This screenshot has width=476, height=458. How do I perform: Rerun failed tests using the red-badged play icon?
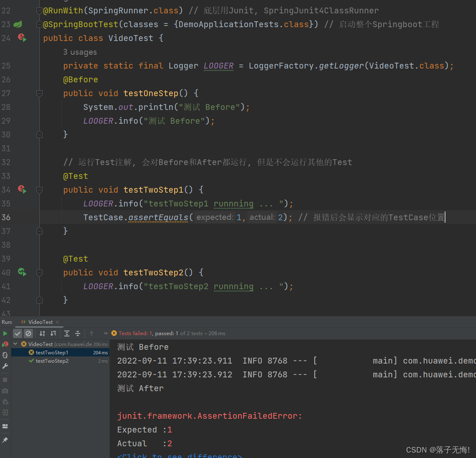pos(5,344)
